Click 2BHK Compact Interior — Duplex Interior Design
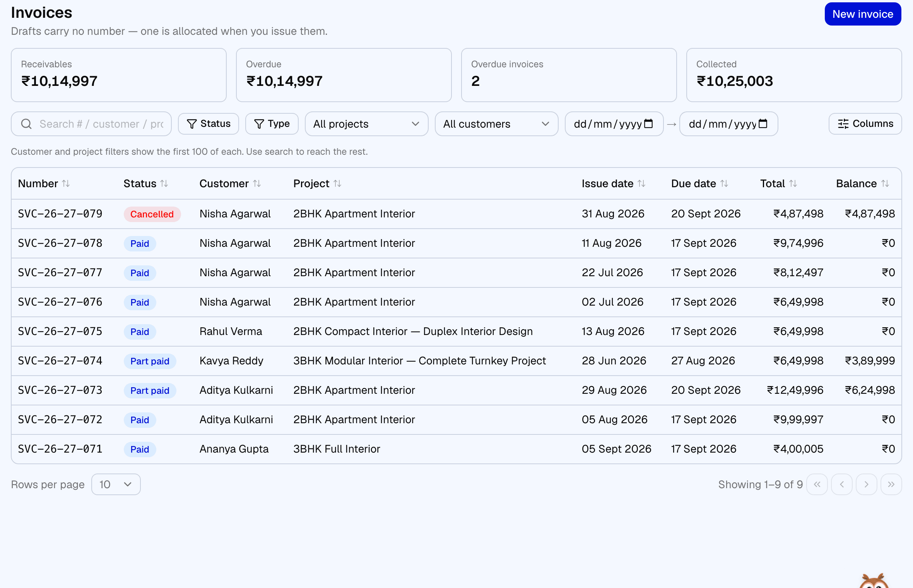This screenshot has height=588, width=913. click(x=413, y=331)
